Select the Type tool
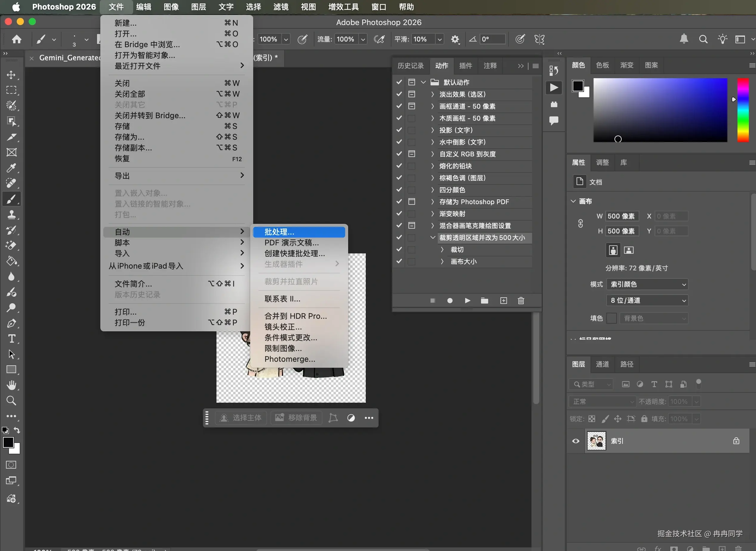The height and width of the screenshot is (551, 756). tap(11, 338)
